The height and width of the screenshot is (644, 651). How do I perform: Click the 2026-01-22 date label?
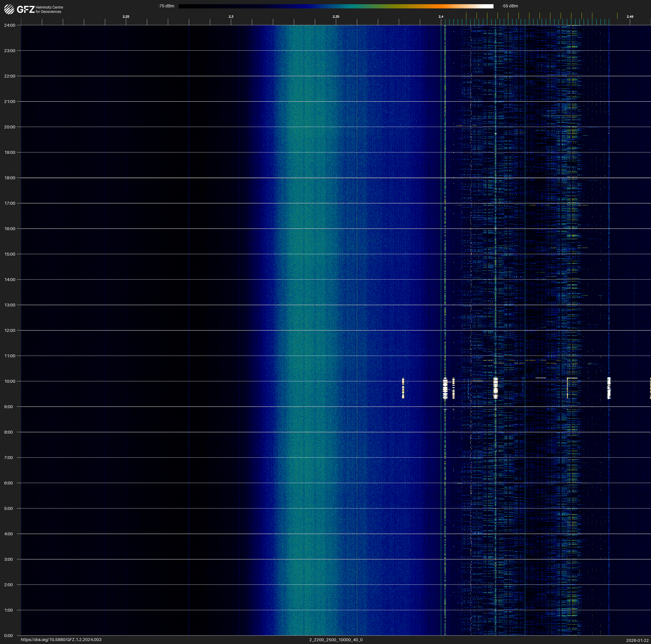click(637, 640)
